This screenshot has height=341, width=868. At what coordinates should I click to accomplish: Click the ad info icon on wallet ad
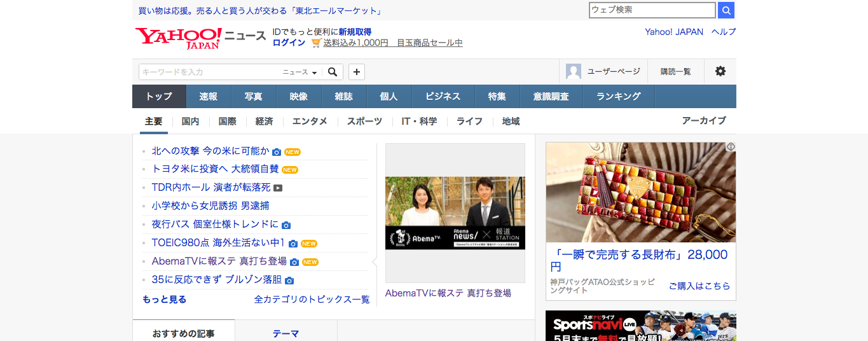coord(731,147)
